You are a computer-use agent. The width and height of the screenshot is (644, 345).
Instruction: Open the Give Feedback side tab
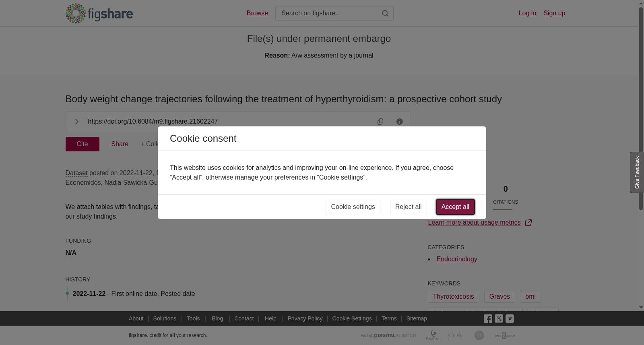(637, 172)
